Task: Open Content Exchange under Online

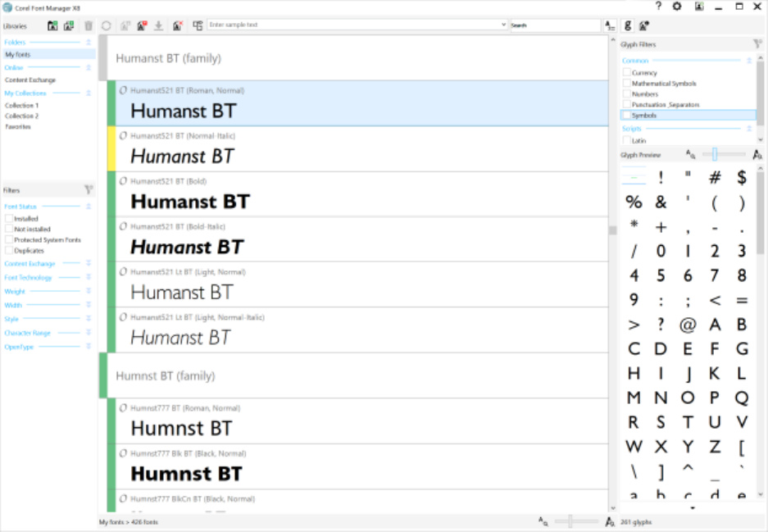Action: (30, 80)
